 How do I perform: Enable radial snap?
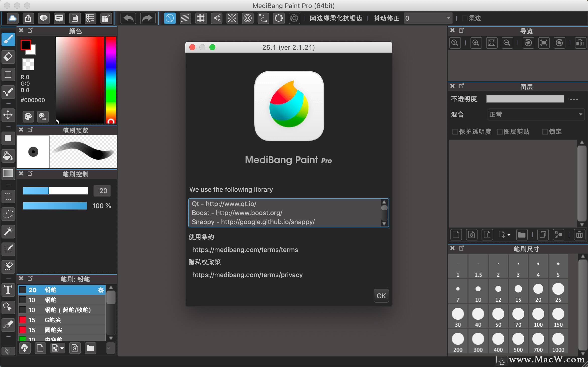tap(232, 18)
